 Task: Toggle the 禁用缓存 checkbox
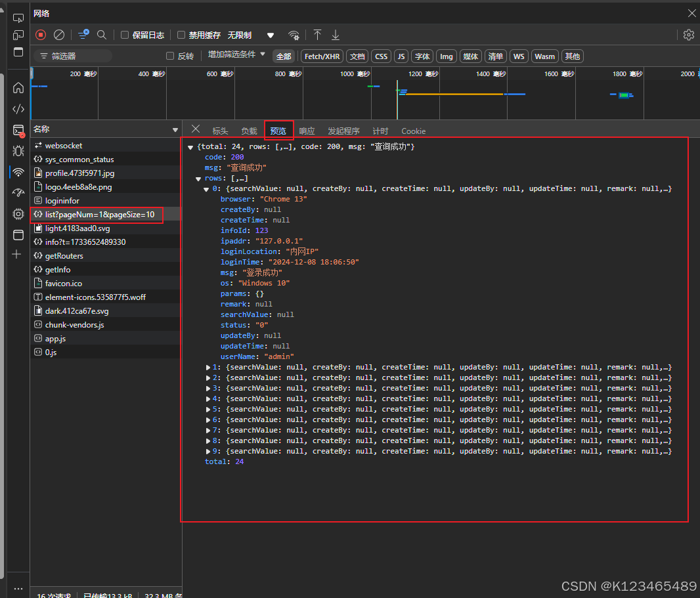pos(181,35)
